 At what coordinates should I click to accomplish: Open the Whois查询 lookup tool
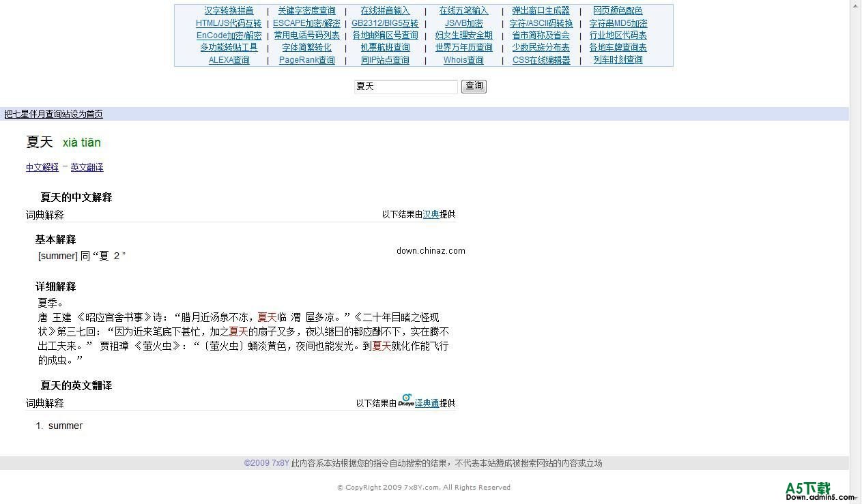(x=463, y=59)
